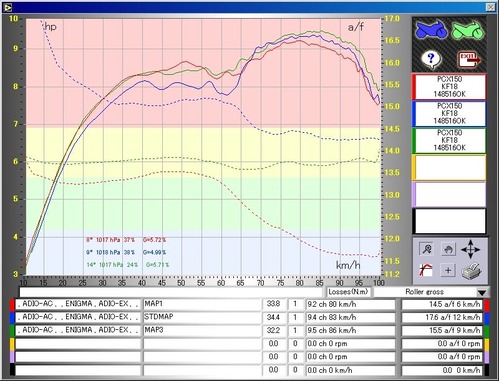This screenshot has width=499, height=381.
Task: Click the 34.4 value cell
Action: point(274,317)
